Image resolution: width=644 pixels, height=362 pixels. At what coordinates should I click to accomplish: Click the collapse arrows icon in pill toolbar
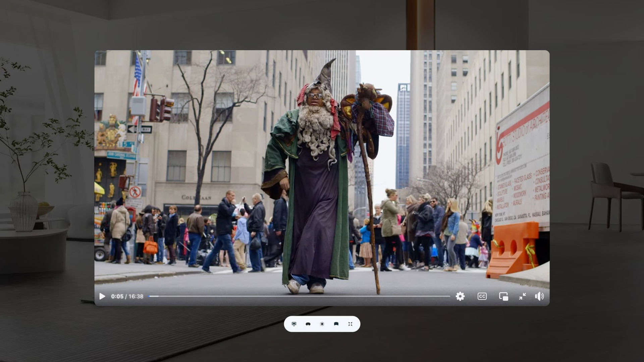point(350,324)
